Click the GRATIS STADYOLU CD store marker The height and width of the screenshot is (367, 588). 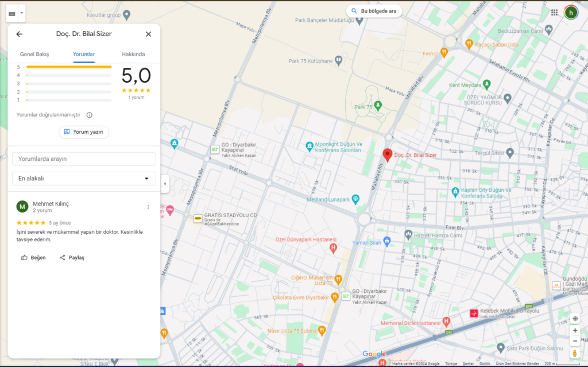pos(198,218)
